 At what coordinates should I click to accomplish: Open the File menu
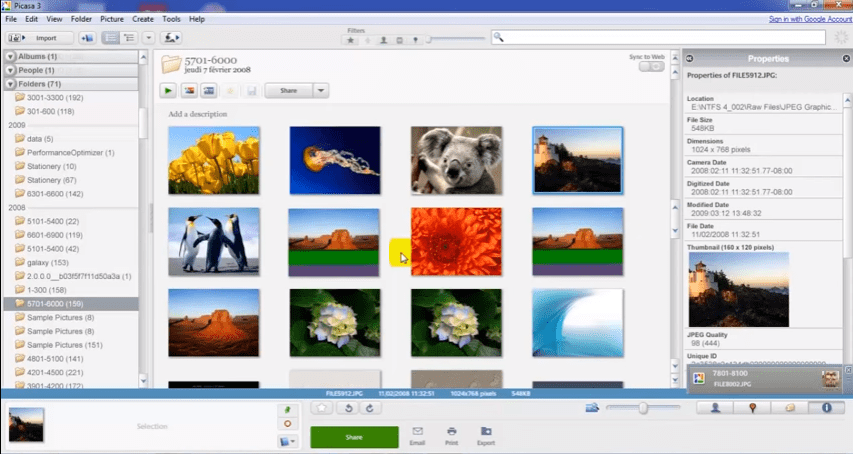(x=11, y=19)
